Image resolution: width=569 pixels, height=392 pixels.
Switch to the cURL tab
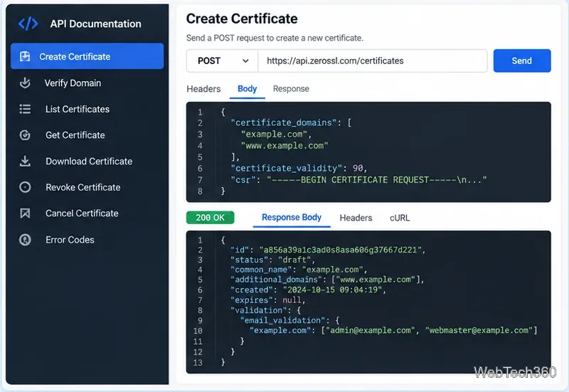click(400, 218)
